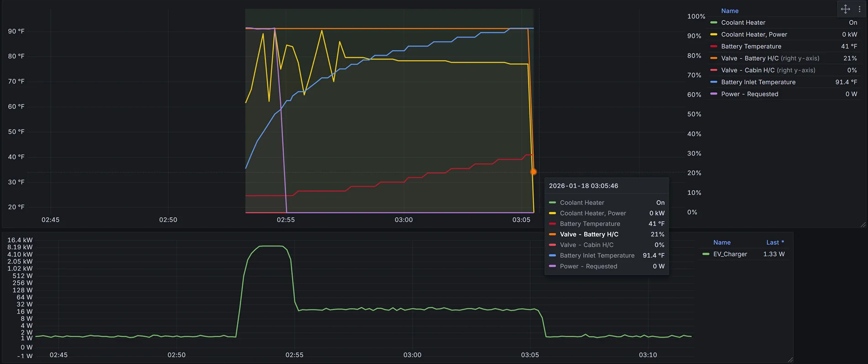Open the three-dot panel menu
868x364 pixels.
[x=859, y=9]
